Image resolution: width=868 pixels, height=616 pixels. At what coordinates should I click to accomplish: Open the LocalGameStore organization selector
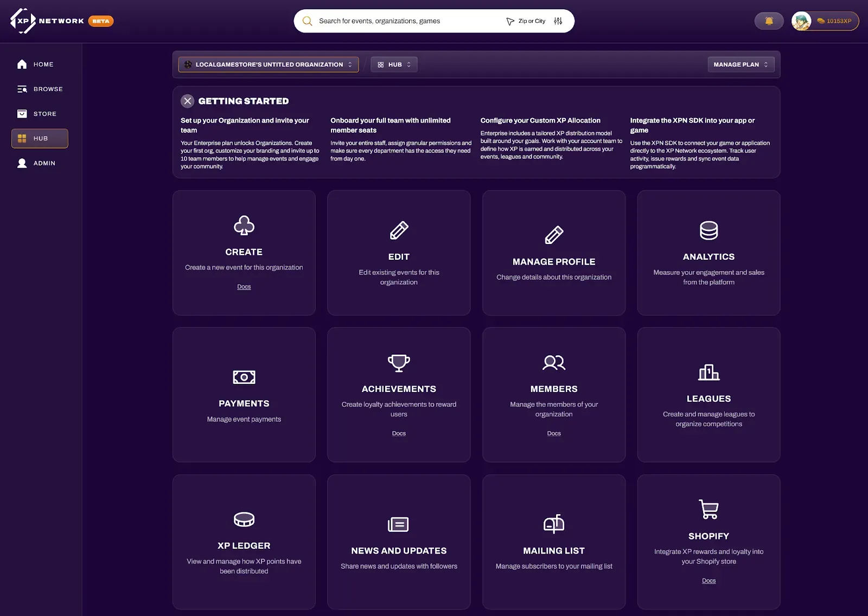pyautogui.click(x=269, y=64)
